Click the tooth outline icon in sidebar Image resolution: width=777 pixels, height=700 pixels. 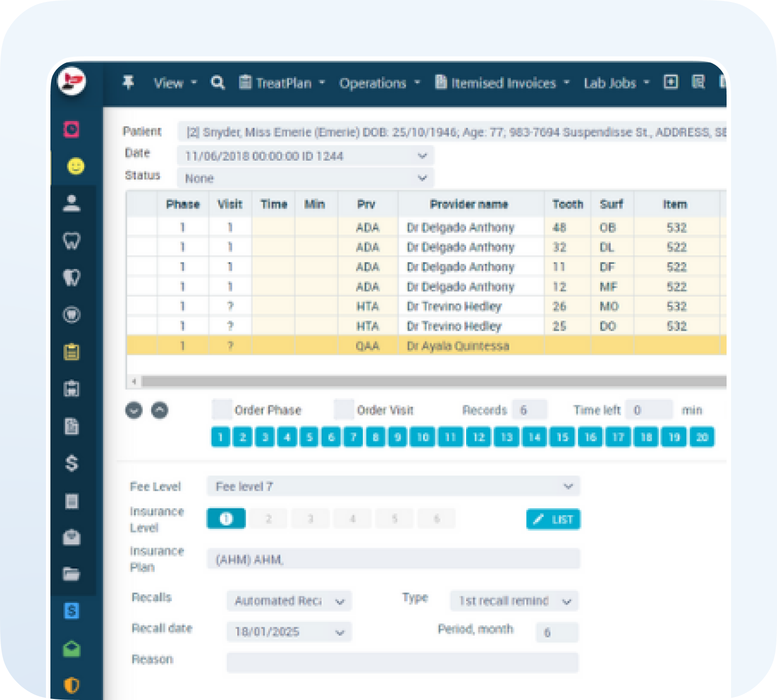(72, 241)
